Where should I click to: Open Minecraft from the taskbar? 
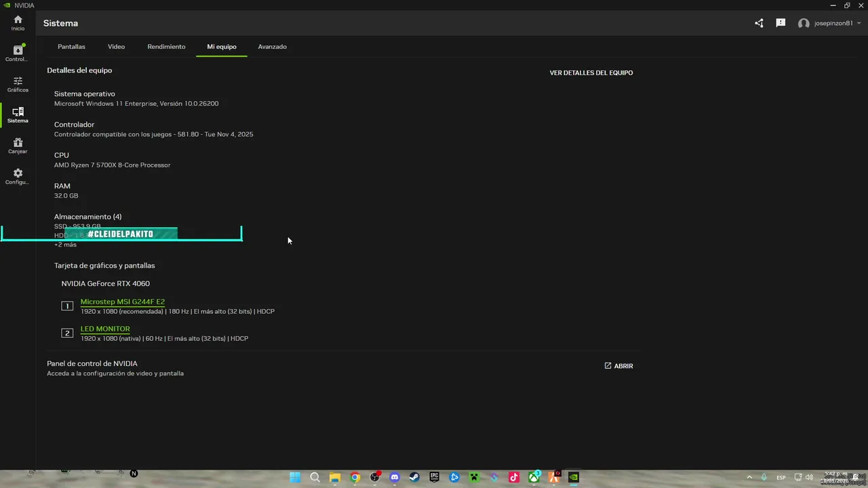pyautogui.click(x=475, y=477)
